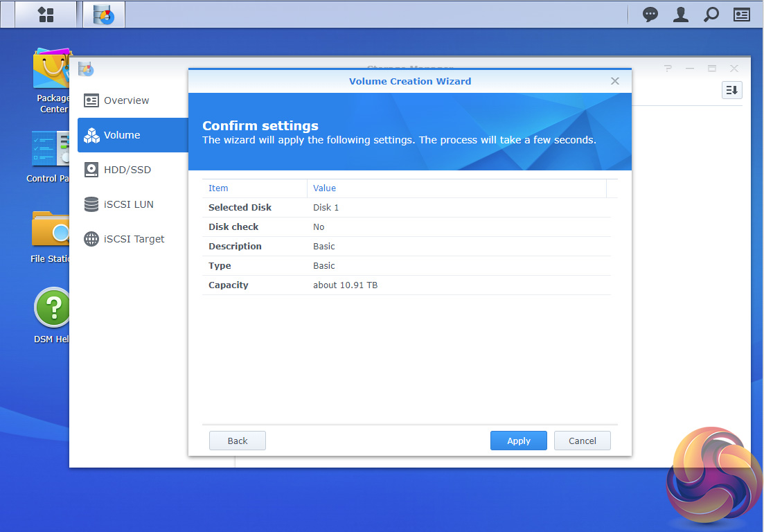Close the Volume Creation Wizard dialog
This screenshot has width=764, height=532.
point(615,81)
